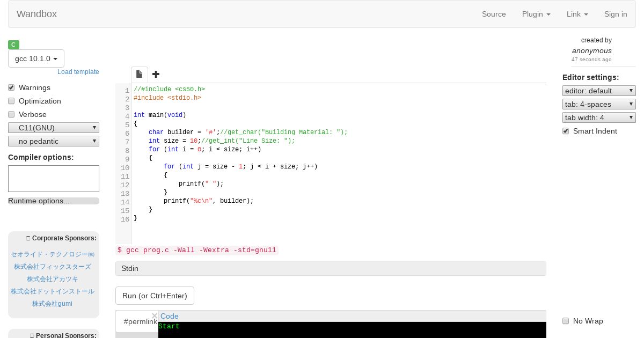
Task: Open the gcc 10.1.0 compiler dropdown
Action: click(36, 58)
